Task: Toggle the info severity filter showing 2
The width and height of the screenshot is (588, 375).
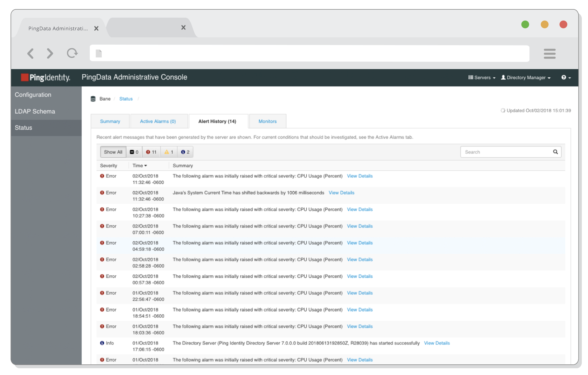Action: coord(185,152)
